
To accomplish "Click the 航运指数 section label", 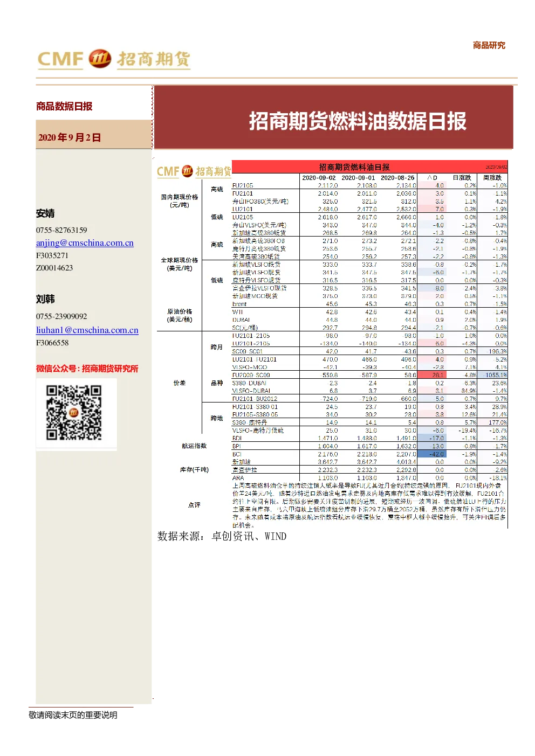I will (194, 446).
